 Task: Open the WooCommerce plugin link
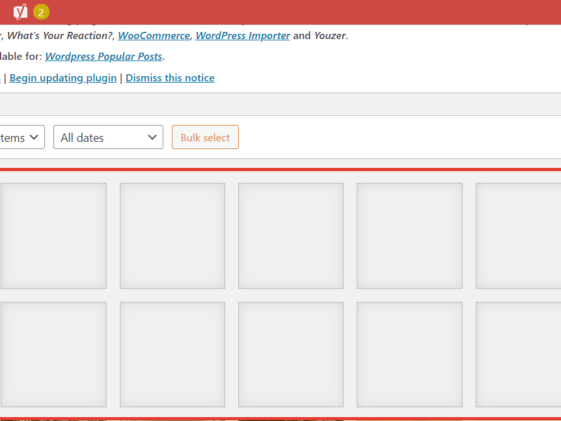tap(154, 36)
